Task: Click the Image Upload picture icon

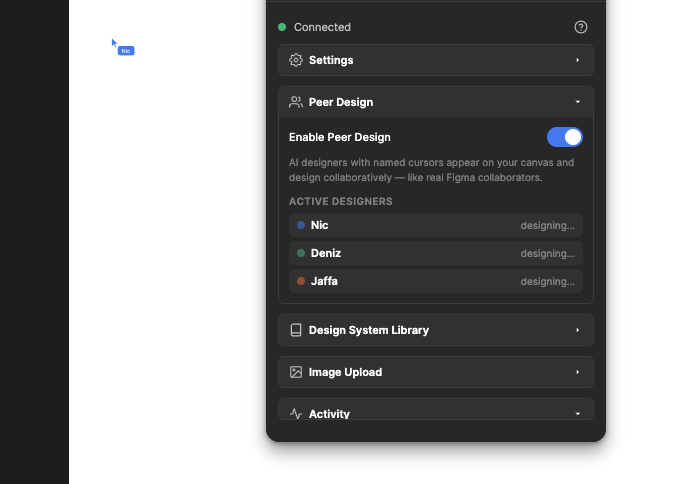Action: [x=296, y=372]
